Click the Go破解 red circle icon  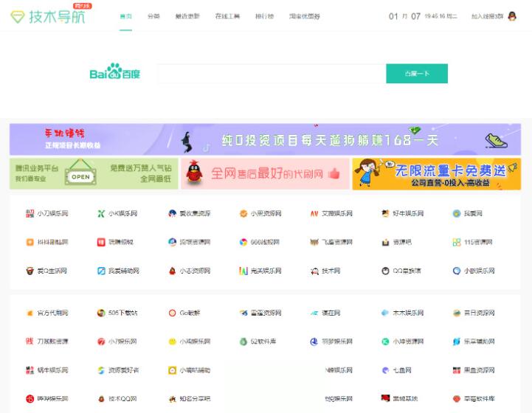172,313
